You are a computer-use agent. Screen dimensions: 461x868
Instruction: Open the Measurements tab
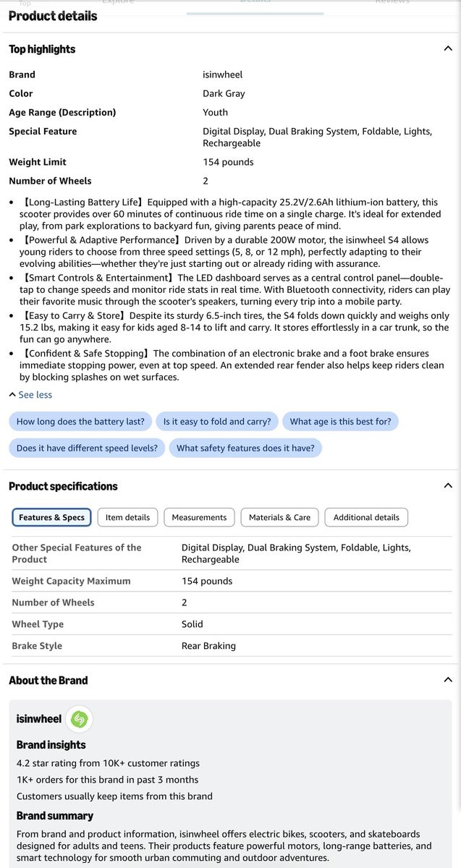[x=199, y=517]
